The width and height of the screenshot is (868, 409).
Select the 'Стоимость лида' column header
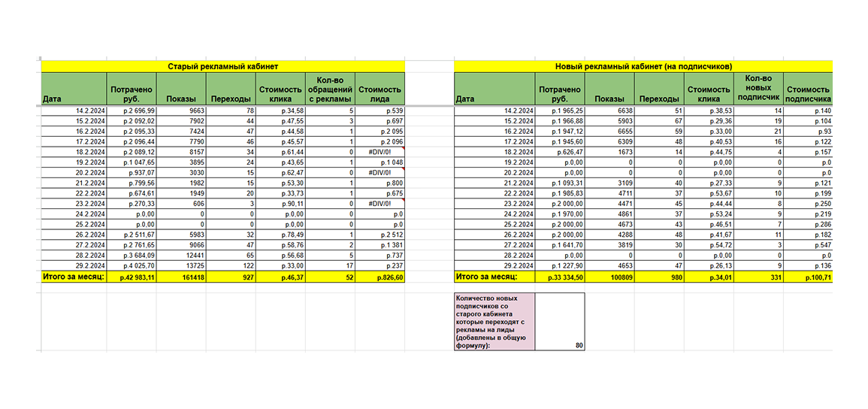pos(380,89)
